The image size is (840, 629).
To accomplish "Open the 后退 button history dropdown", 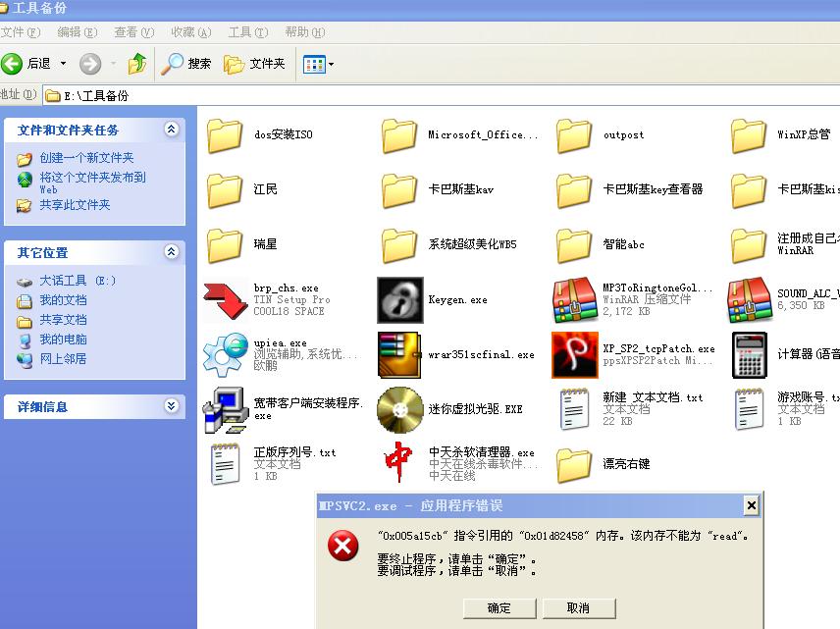I will (x=63, y=64).
